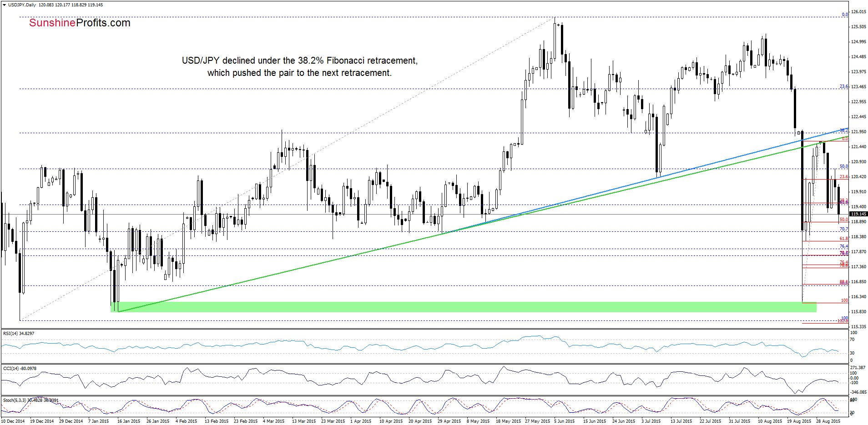Image resolution: width=868 pixels, height=425 pixels.
Task: Click the 4 Mar 2015 date label
Action: [x=273, y=421]
